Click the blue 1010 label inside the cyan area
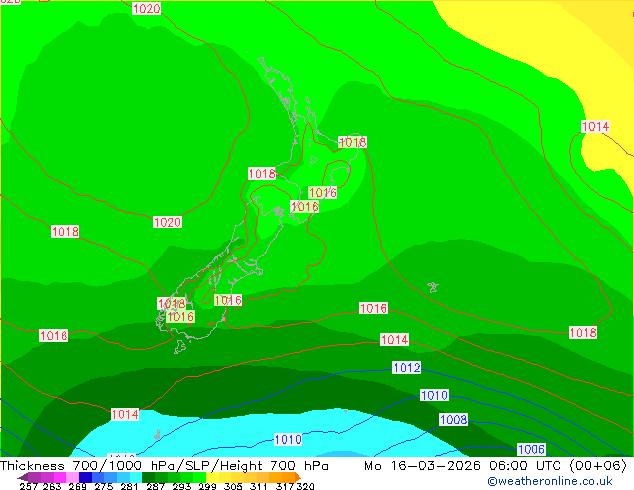 [x=288, y=439]
